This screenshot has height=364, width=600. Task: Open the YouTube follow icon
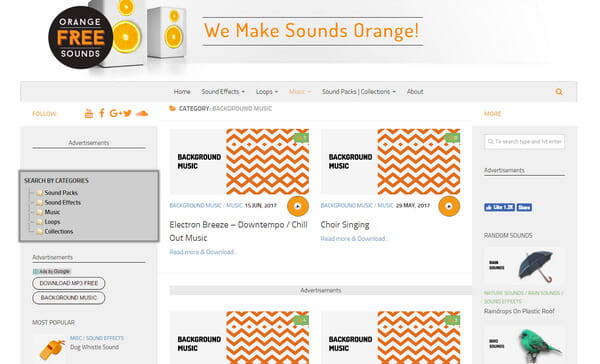(89, 113)
